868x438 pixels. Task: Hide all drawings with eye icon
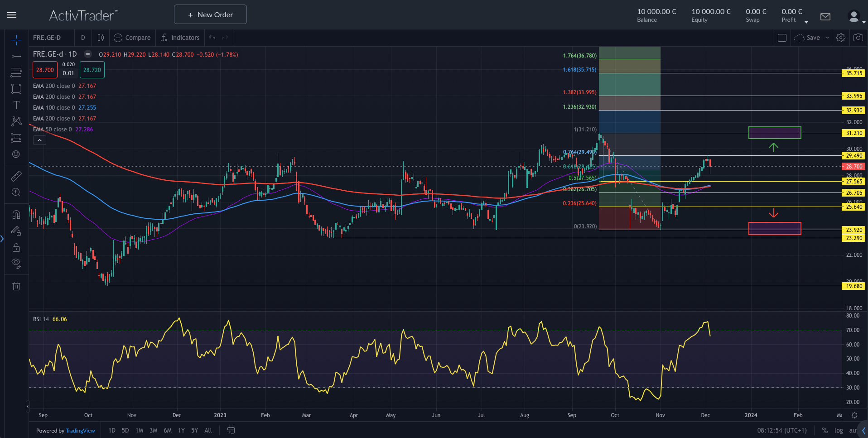pos(16,263)
